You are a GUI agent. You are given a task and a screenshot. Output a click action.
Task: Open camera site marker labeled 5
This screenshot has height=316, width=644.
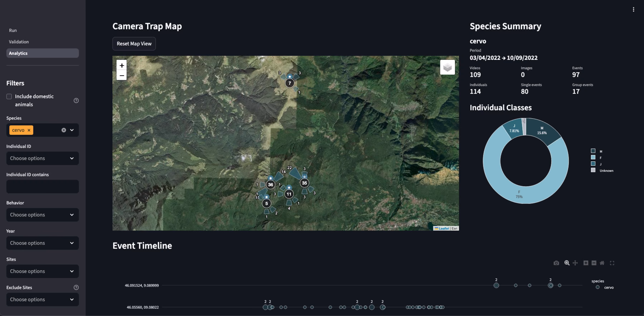tap(267, 204)
